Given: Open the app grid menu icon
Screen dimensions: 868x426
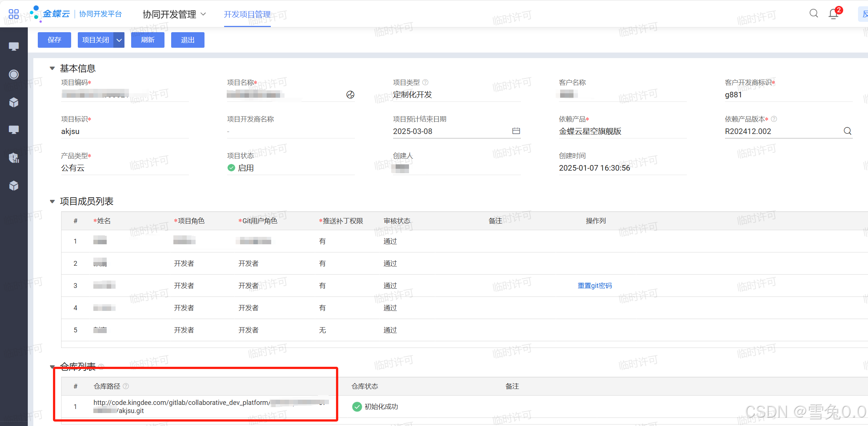Looking at the screenshot, I should tap(14, 14).
